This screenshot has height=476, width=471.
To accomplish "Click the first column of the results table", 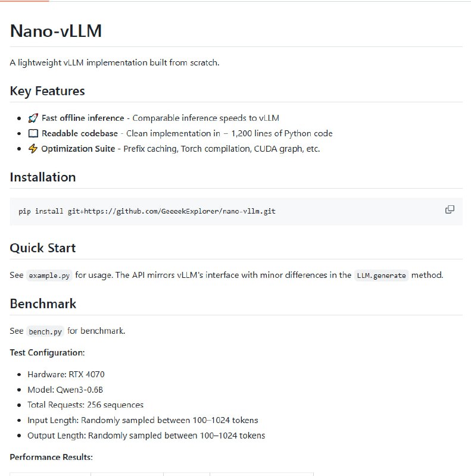I will 49,475.
